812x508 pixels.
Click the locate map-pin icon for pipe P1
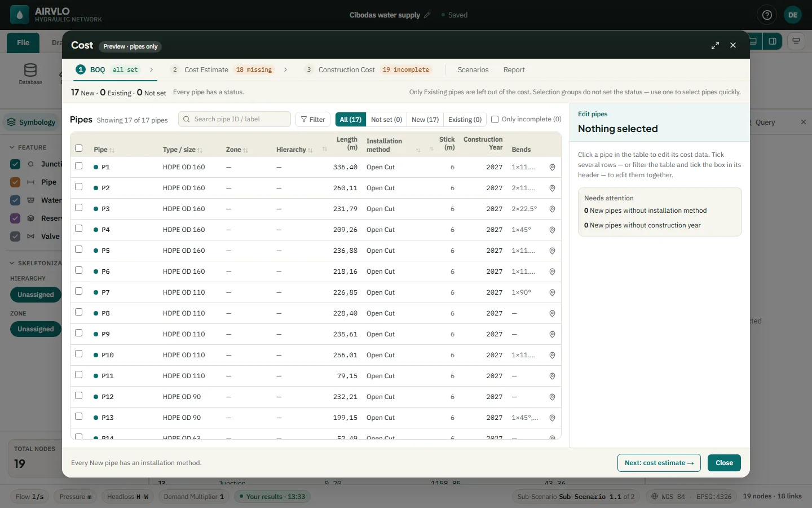tap(552, 167)
